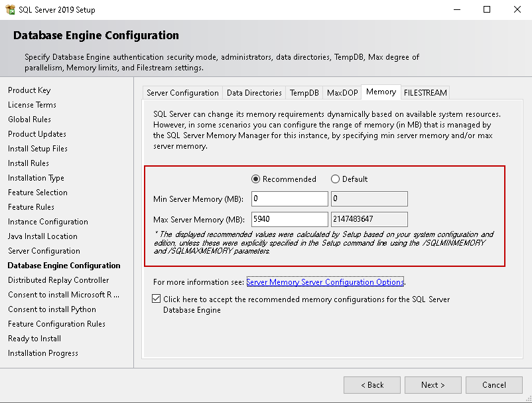Click the Java Install Location step
This screenshot has width=532, height=403.
42,236
